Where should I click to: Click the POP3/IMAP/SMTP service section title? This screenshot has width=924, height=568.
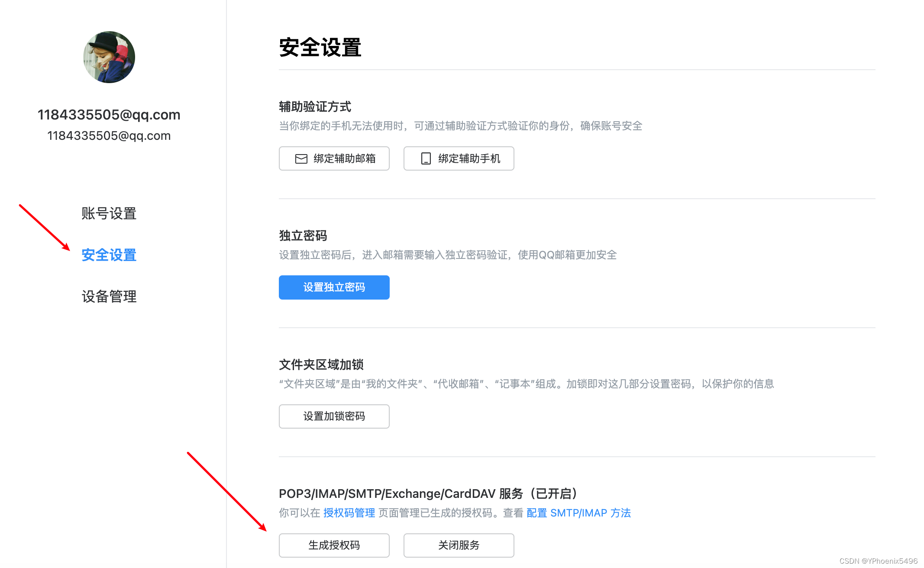(x=427, y=494)
